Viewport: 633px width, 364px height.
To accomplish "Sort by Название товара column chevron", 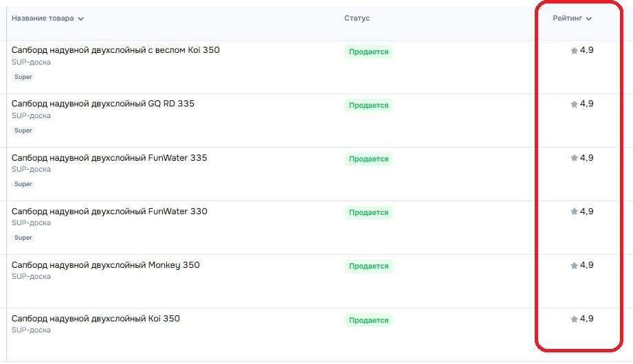I will 81,19.
